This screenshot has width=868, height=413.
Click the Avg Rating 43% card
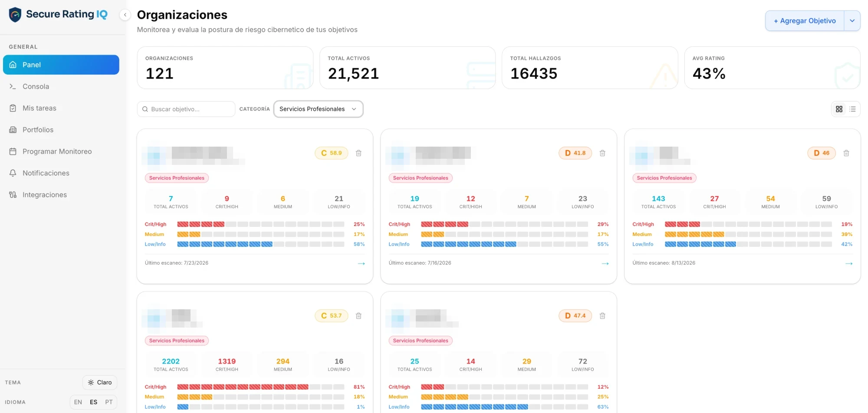pos(772,68)
